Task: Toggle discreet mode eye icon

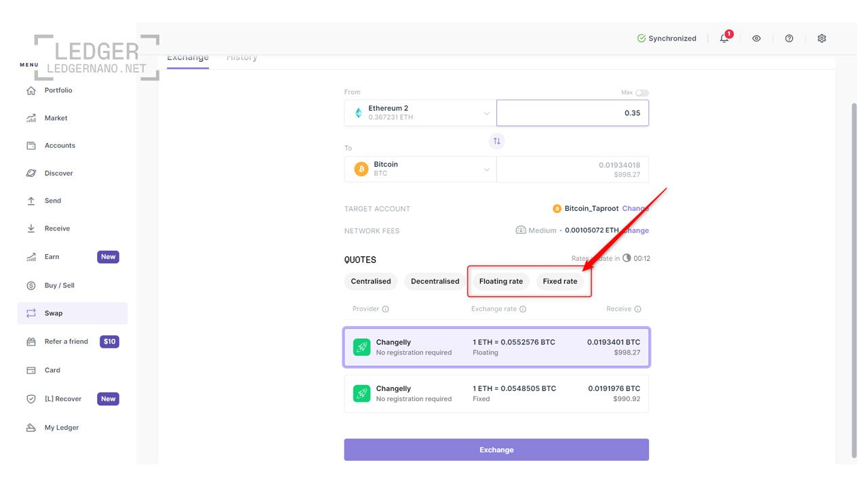Action: [x=757, y=39]
